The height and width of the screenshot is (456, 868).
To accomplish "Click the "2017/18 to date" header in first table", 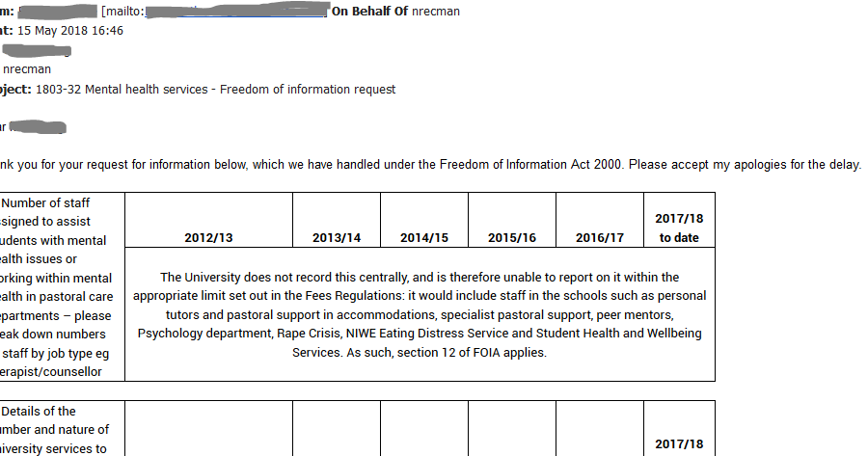I will (679, 228).
